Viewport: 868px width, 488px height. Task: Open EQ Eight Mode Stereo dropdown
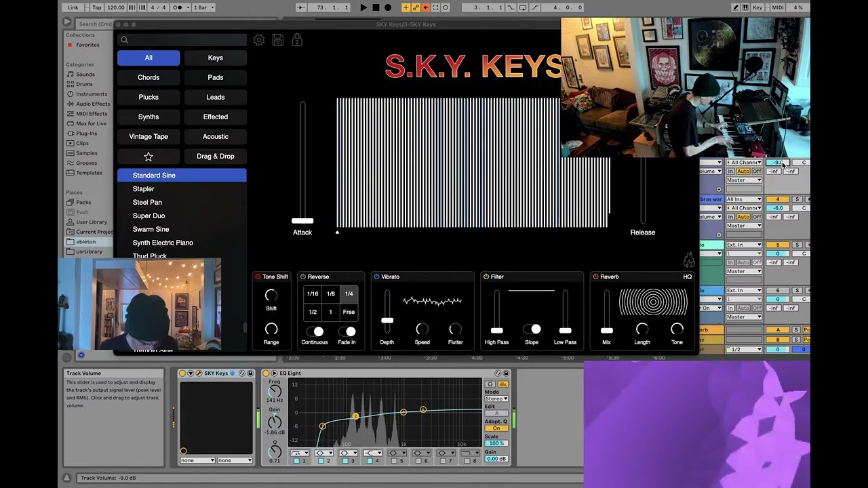[x=496, y=399]
